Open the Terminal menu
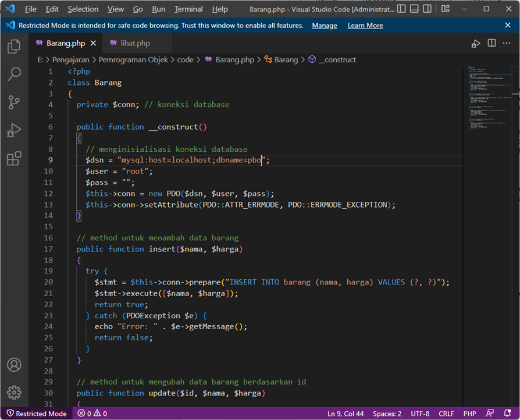Image resolution: width=520 pixels, height=420 pixels. tap(188, 9)
